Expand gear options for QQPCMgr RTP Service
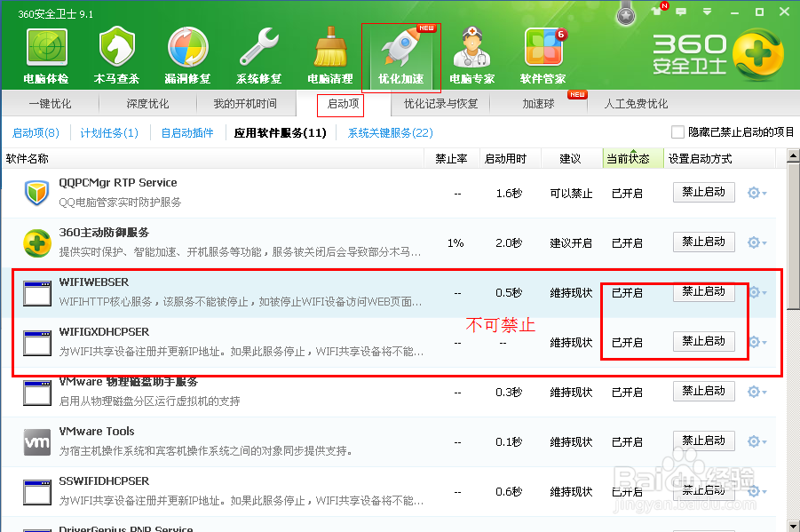Image resolution: width=800 pixels, height=532 pixels. point(756,193)
